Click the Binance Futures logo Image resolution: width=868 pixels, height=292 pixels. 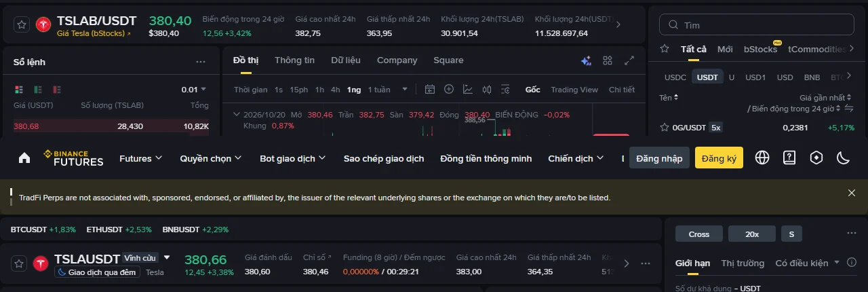pos(74,158)
